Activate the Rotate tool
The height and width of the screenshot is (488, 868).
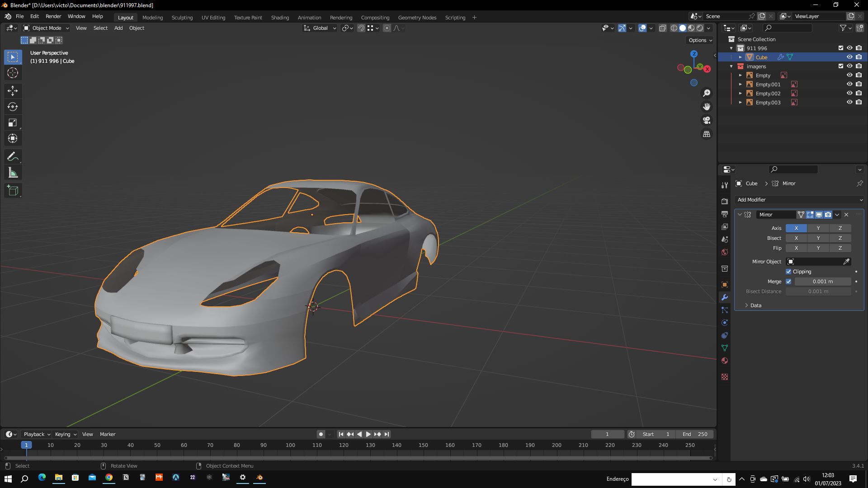pos(12,107)
